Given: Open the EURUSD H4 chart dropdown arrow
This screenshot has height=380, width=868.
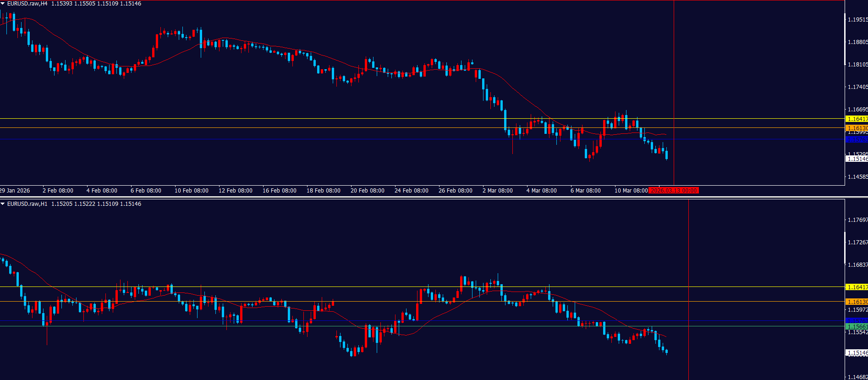Looking at the screenshot, I should 3,4.
